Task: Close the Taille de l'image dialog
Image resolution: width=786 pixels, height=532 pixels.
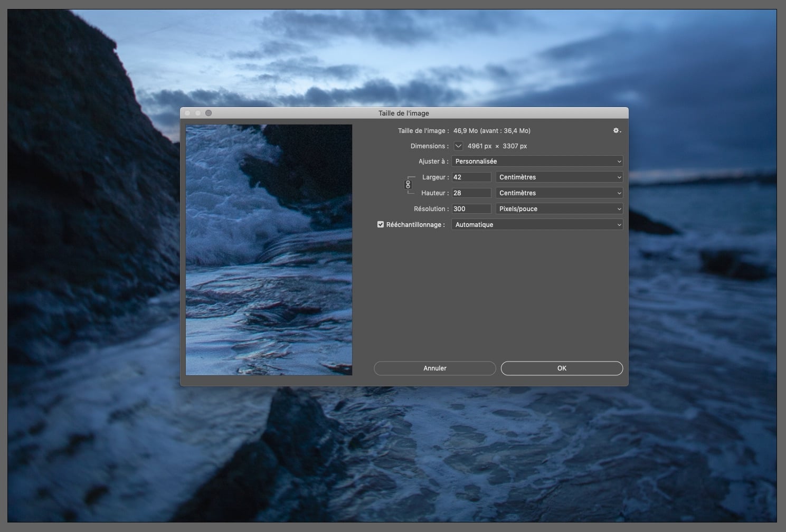Action: (187, 113)
